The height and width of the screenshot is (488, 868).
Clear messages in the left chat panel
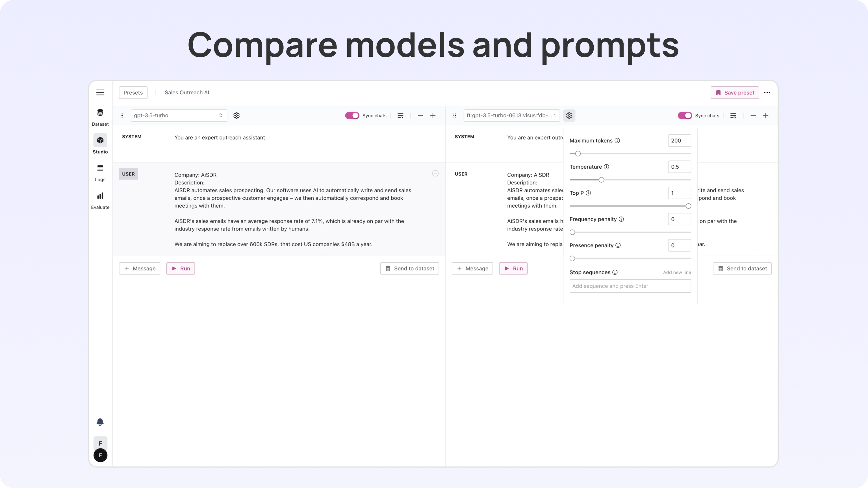(x=400, y=116)
